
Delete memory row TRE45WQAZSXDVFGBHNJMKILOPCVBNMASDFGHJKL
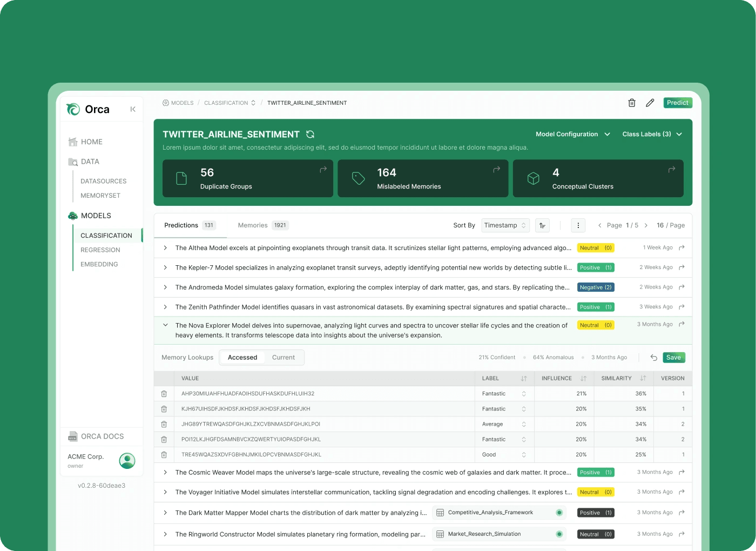click(x=164, y=455)
